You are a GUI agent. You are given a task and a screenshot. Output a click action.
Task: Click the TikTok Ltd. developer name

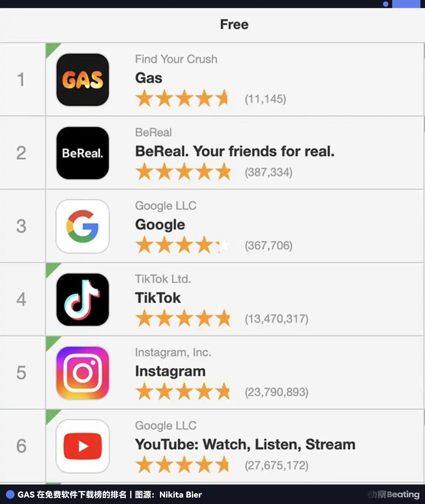click(163, 279)
